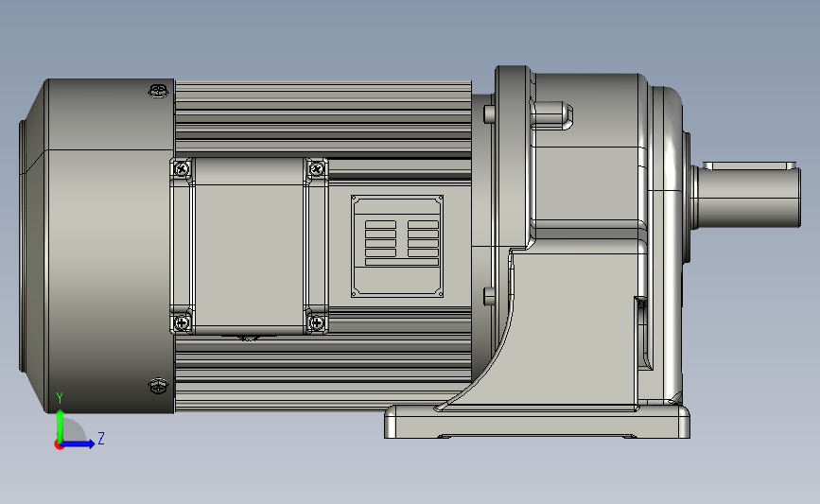Select the motor nameplate
The image size is (820, 504).
click(397, 246)
